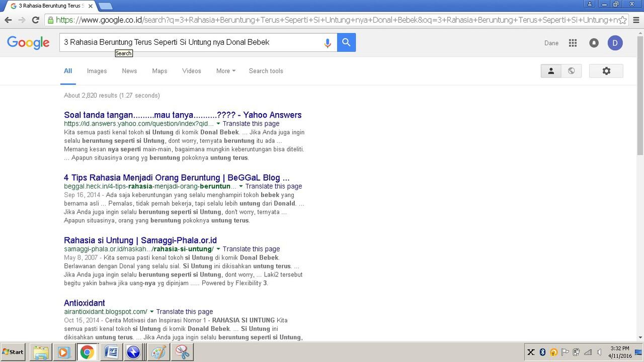Bookmark this page with the star icon

[623, 20]
